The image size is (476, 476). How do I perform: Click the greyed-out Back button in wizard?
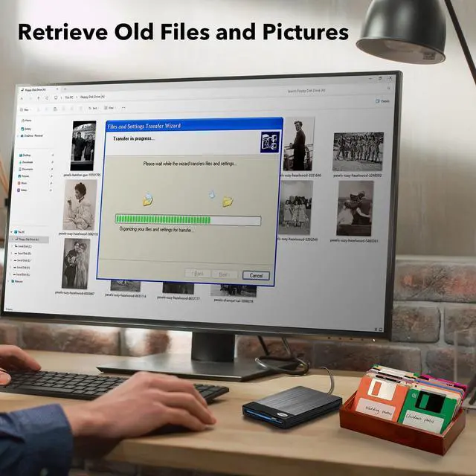(x=199, y=274)
